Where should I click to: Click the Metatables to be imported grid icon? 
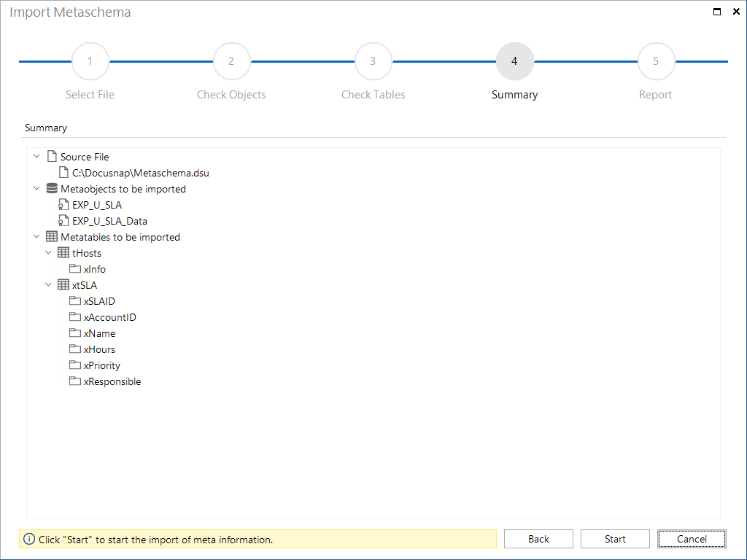pos(51,236)
